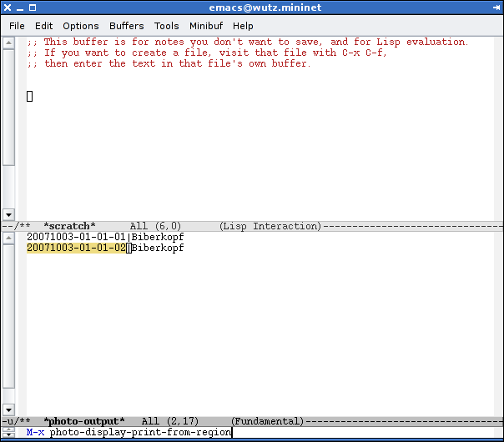The width and height of the screenshot is (504, 442).
Task: Select the Fundamental mode indicator
Action: pyautogui.click(x=267, y=422)
